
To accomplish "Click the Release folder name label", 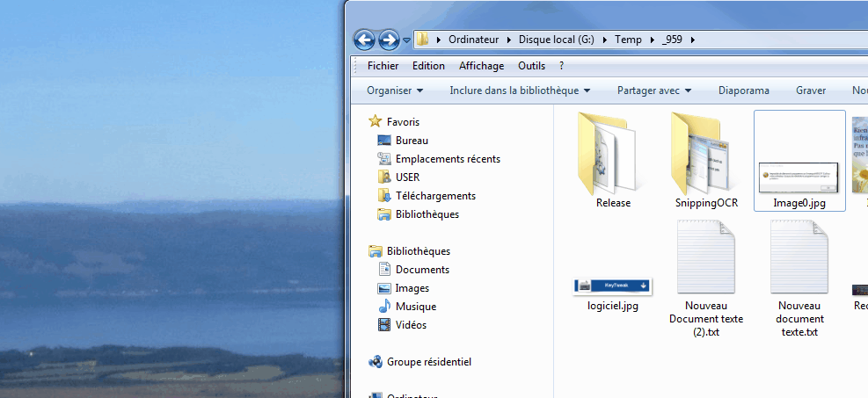I will pyautogui.click(x=613, y=203).
